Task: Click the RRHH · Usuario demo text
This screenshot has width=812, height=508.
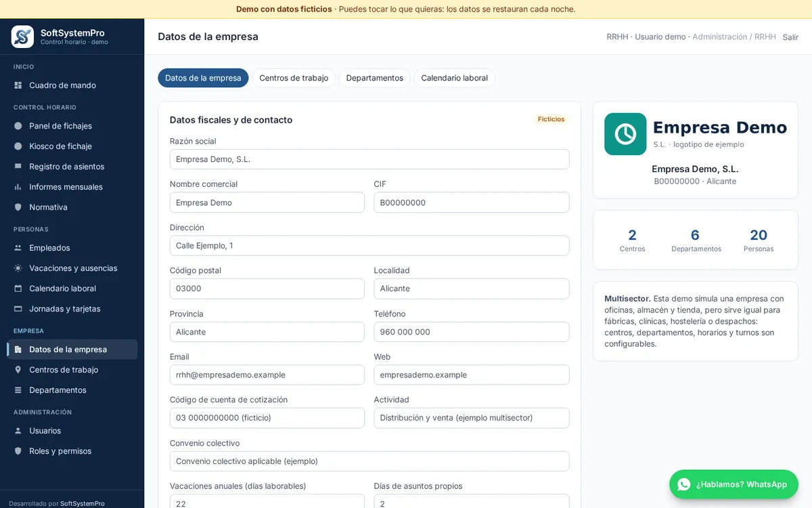Action: (646, 37)
